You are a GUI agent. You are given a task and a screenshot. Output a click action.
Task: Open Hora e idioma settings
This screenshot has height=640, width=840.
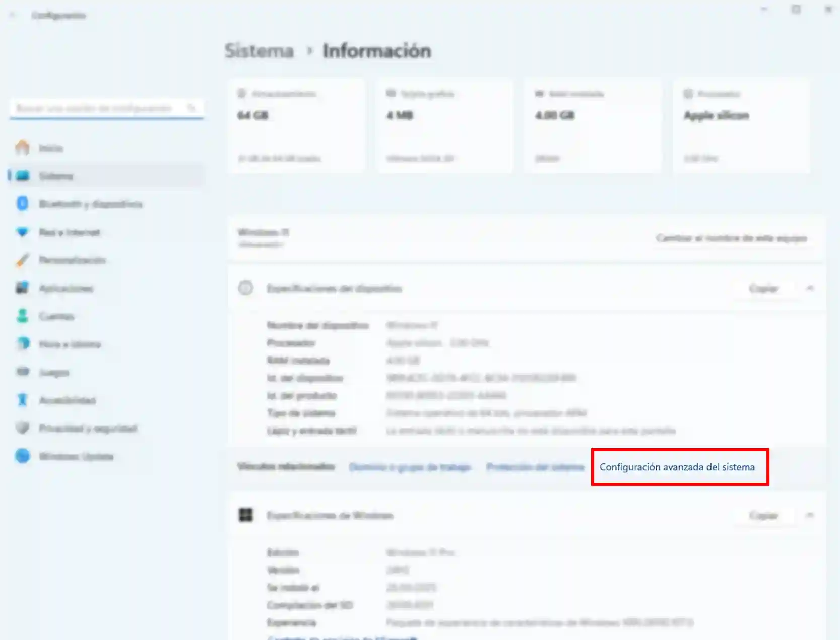point(106,344)
